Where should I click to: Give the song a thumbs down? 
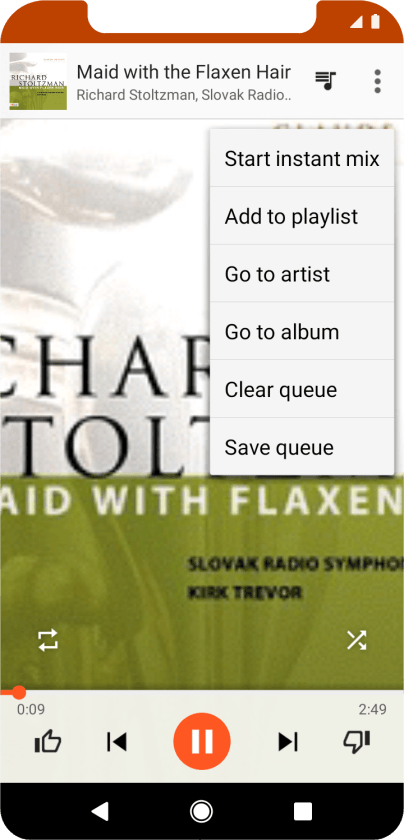point(356,741)
